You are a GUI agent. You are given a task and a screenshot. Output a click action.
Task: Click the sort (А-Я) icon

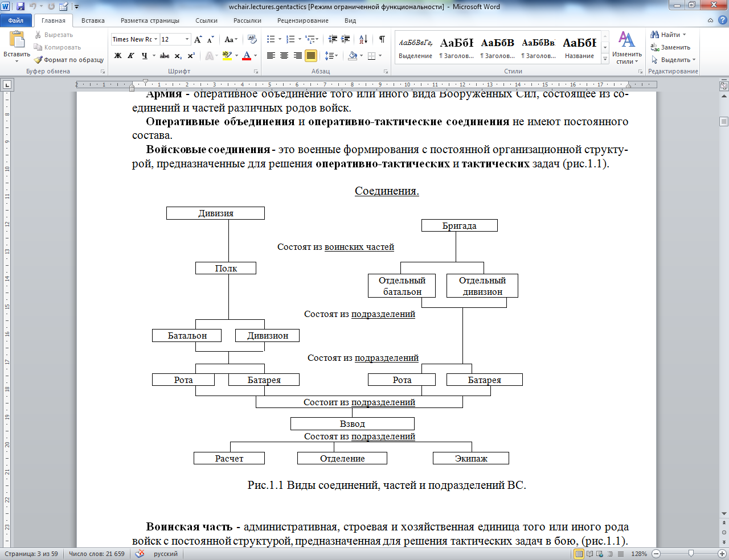[x=363, y=39]
